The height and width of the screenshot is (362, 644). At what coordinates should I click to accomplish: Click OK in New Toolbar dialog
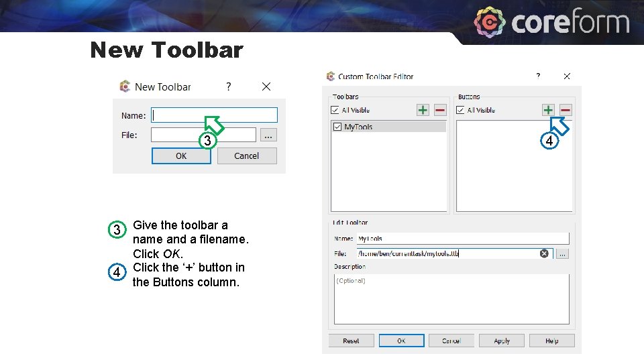181,156
